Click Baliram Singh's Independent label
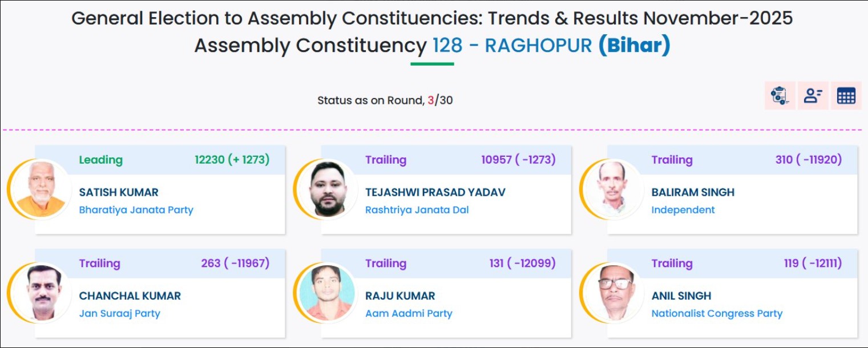Screen dimensions: 868x348 683,210
